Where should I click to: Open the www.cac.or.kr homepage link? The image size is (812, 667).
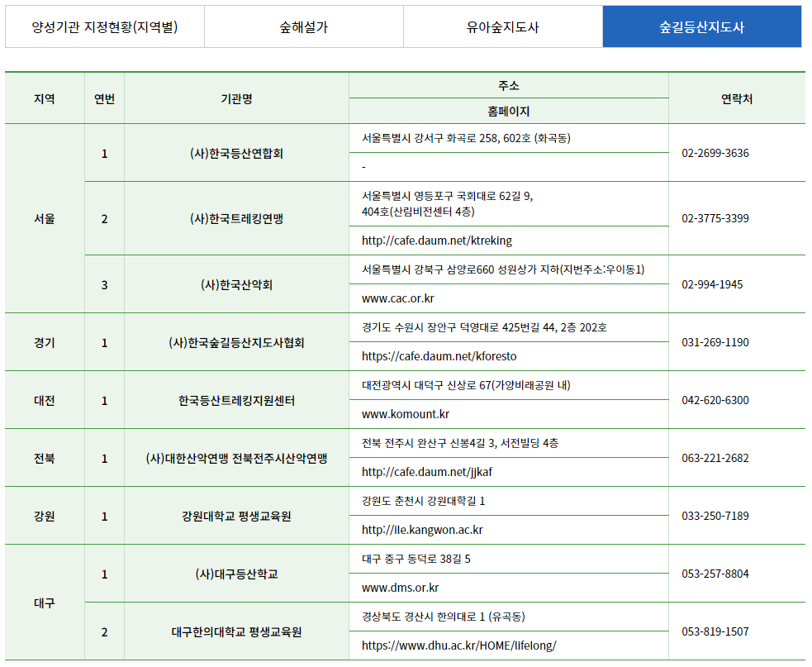pyautogui.click(x=397, y=298)
